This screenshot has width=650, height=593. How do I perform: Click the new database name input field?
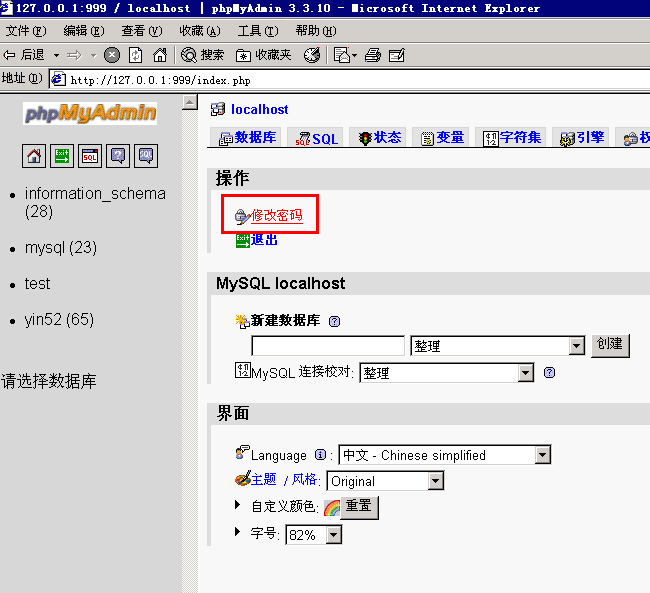pyautogui.click(x=328, y=346)
